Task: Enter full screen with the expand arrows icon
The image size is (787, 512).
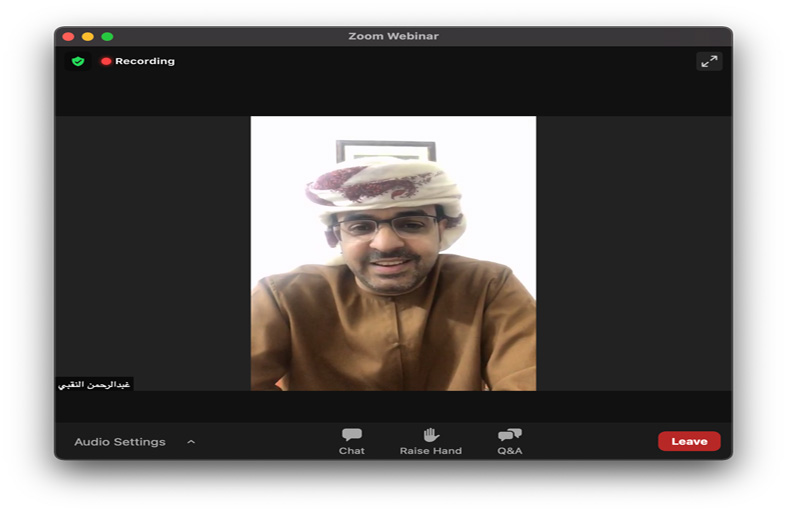Action: [x=709, y=61]
